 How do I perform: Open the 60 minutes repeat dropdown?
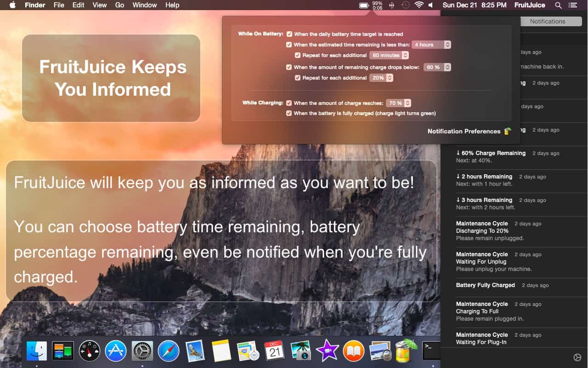point(389,55)
